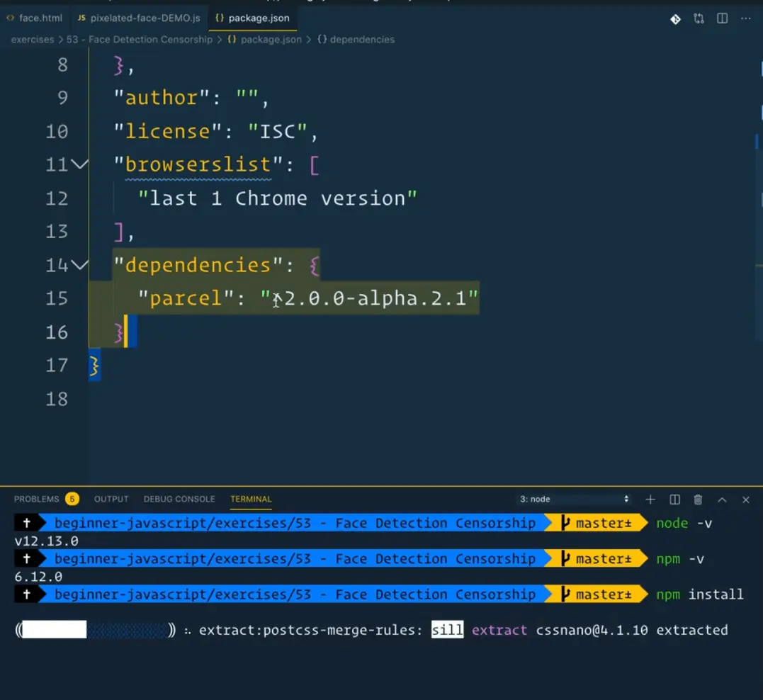Close the terminal panel with X
Viewport: 763px width, 700px height.
tap(745, 499)
